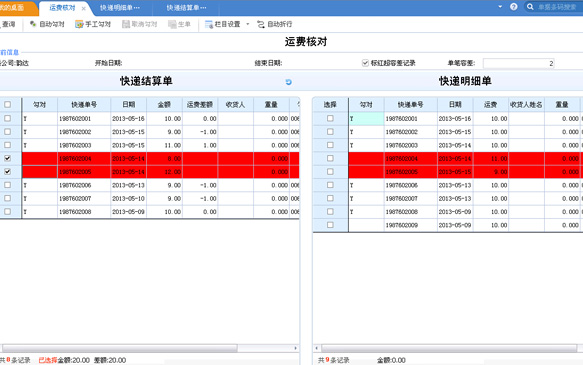The width and height of the screenshot is (583, 365).
Task: Click the highlighted 勾对 cell for 1987602001 in 快递明细单
Action: pyautogui.click(x=366, y=119)
